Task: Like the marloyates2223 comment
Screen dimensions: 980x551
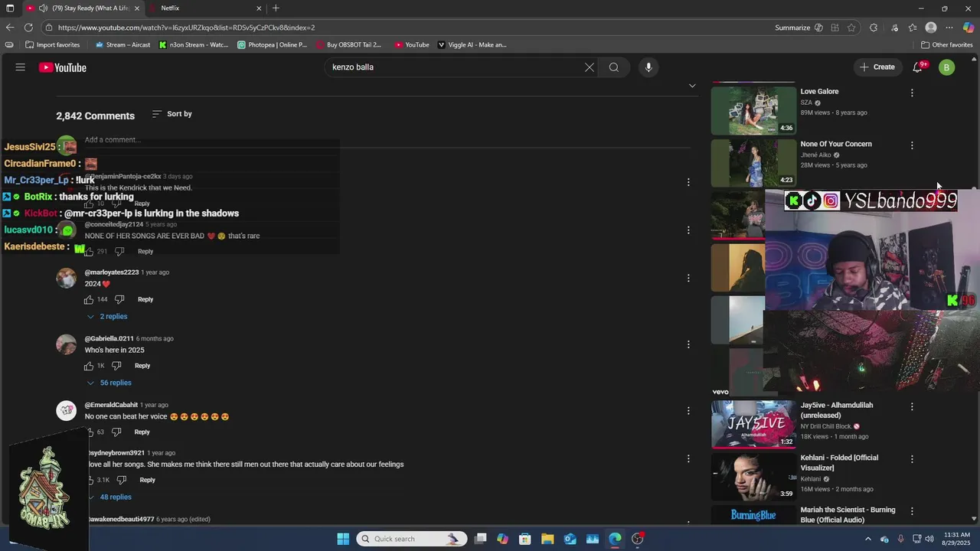Action: click(89, 299)
